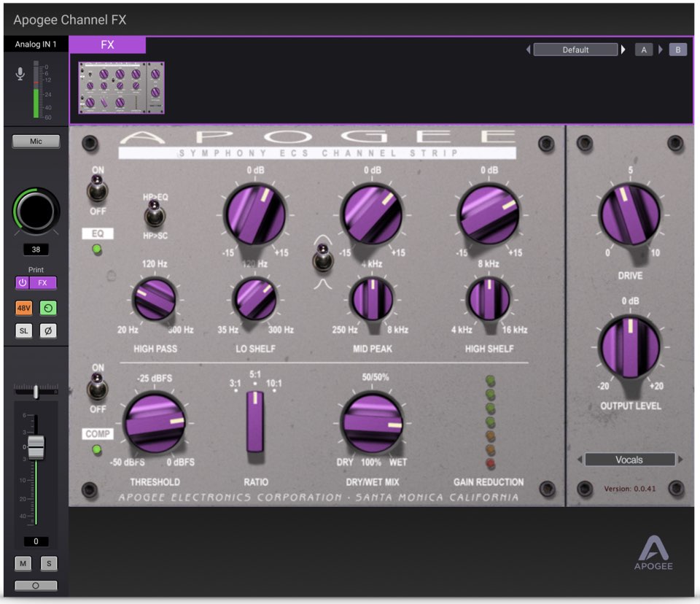Click the Mid Peak frequency knob

coord(373,299)
